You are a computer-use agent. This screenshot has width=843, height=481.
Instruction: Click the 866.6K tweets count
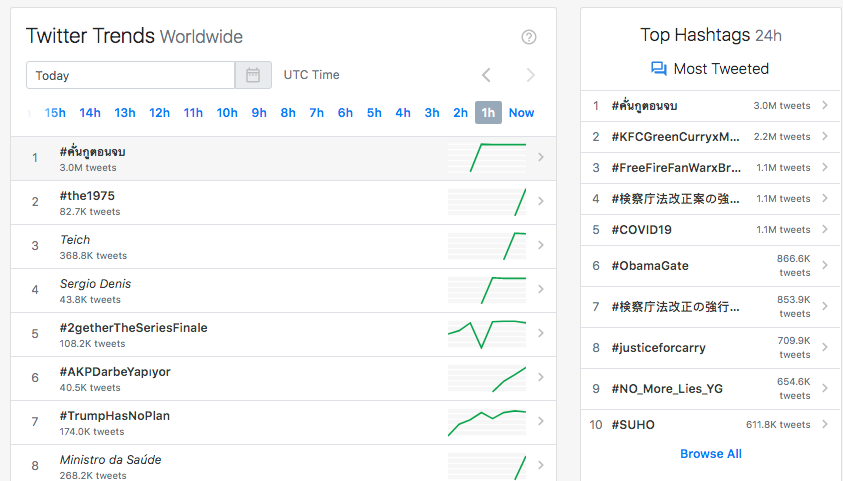tap(794, 265)
